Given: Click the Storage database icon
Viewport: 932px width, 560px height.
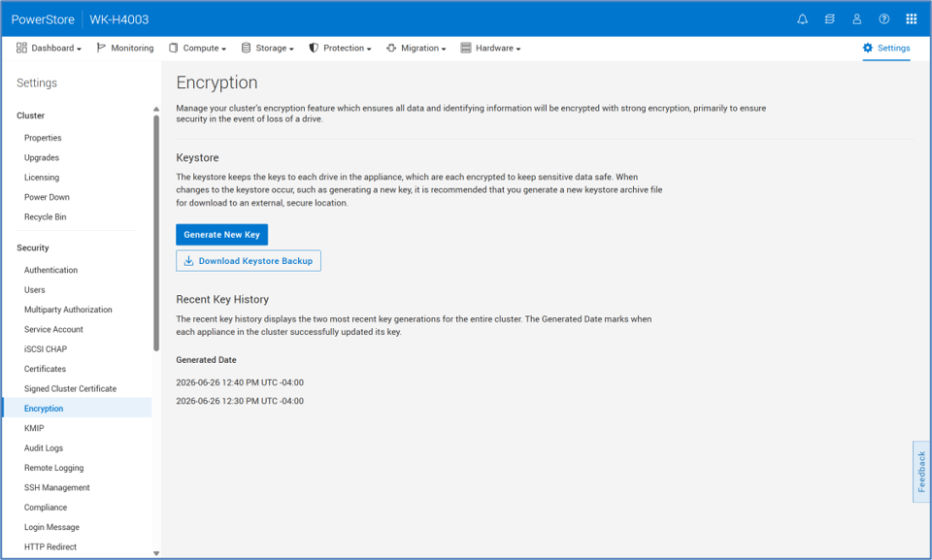Looking at the screenshot, I should click(246, 48).
